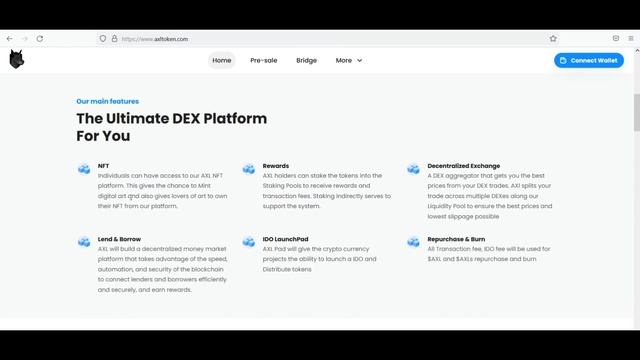
Task: Click the scrollbar up arrow
Action: pos(637,51)
